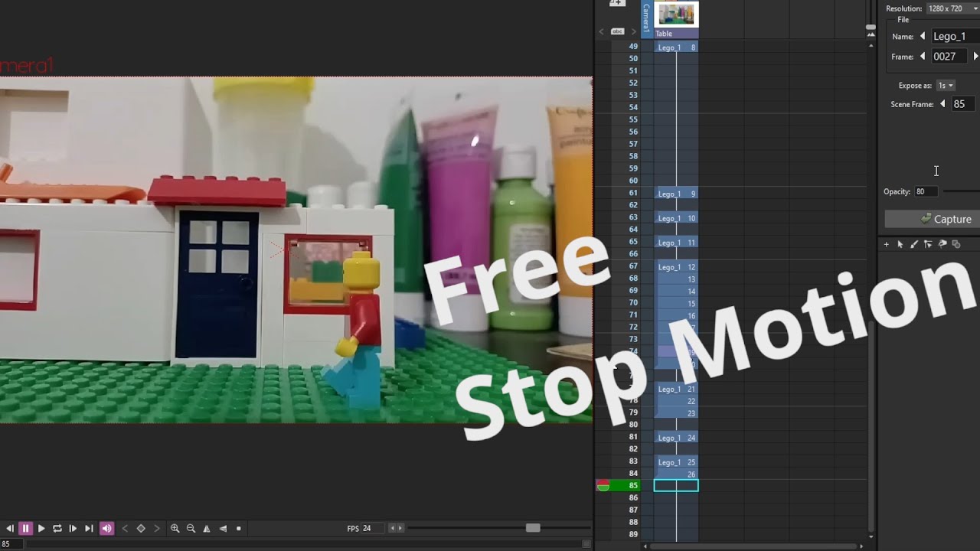980x551 pixels.
Task: Pause the viewer playback
Action: 25,528
